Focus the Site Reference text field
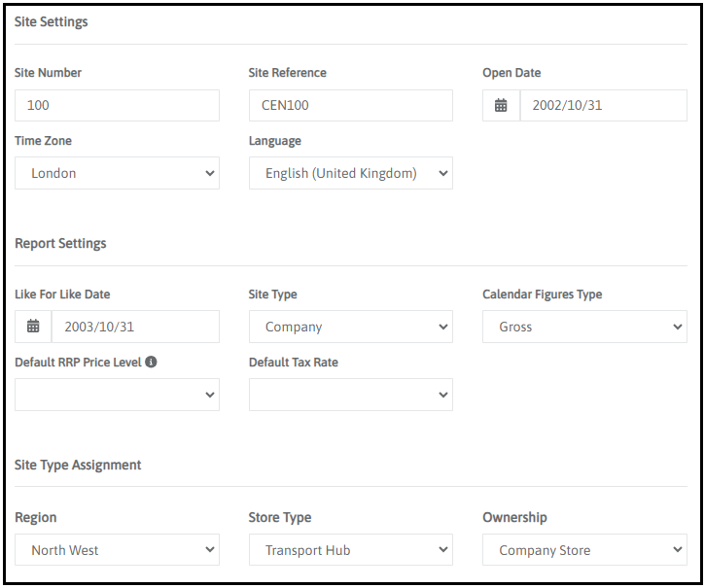Screen dimensions: 705x588 [351, 105]
